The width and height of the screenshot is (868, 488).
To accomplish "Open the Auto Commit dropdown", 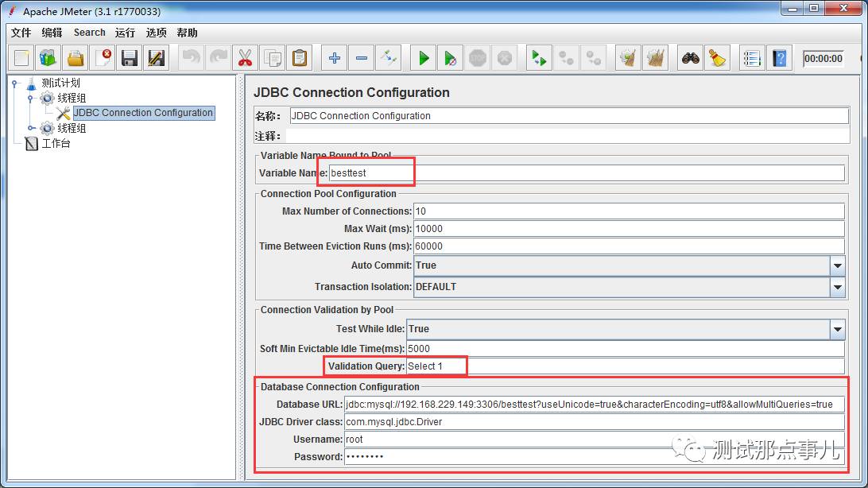I will 838,265.
